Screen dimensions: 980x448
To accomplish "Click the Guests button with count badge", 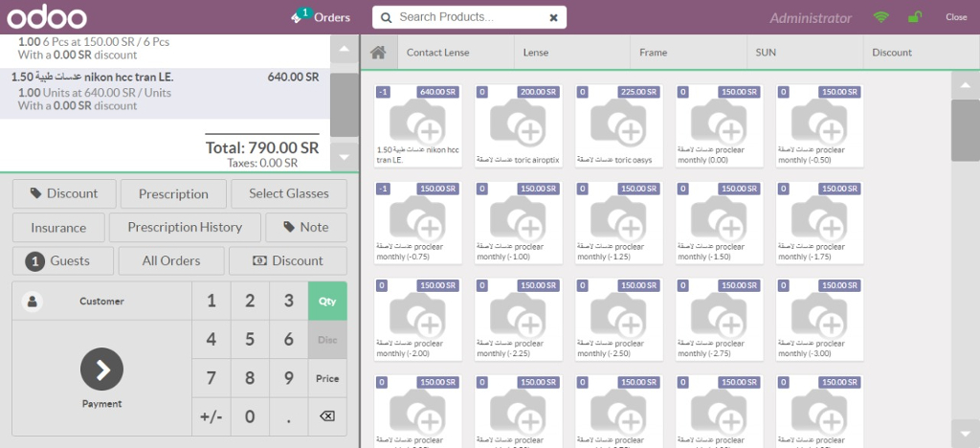I will point(63,260).
